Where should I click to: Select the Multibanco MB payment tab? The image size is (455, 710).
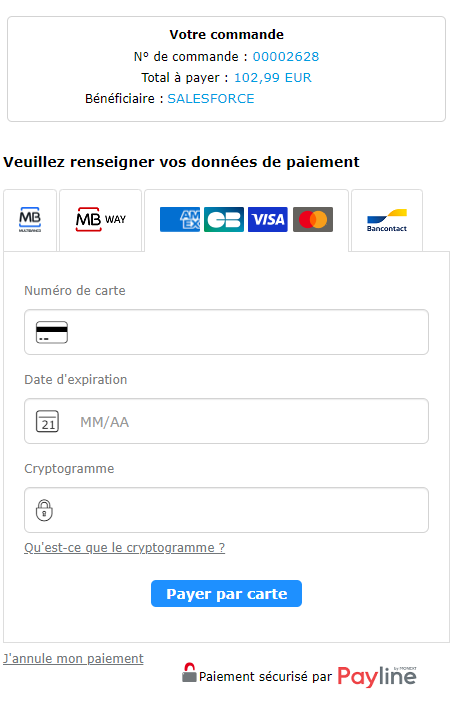pyautogui.click(x=30, y=220)
